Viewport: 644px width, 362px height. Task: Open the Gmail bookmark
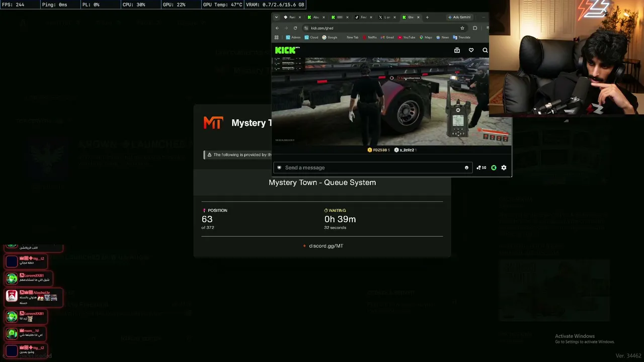(x=387, y=37)
